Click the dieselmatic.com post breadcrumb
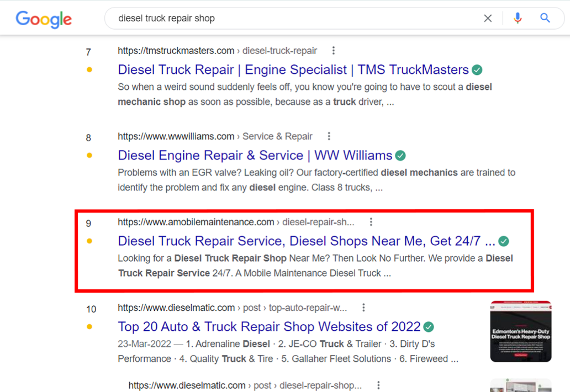 [232, 307]
